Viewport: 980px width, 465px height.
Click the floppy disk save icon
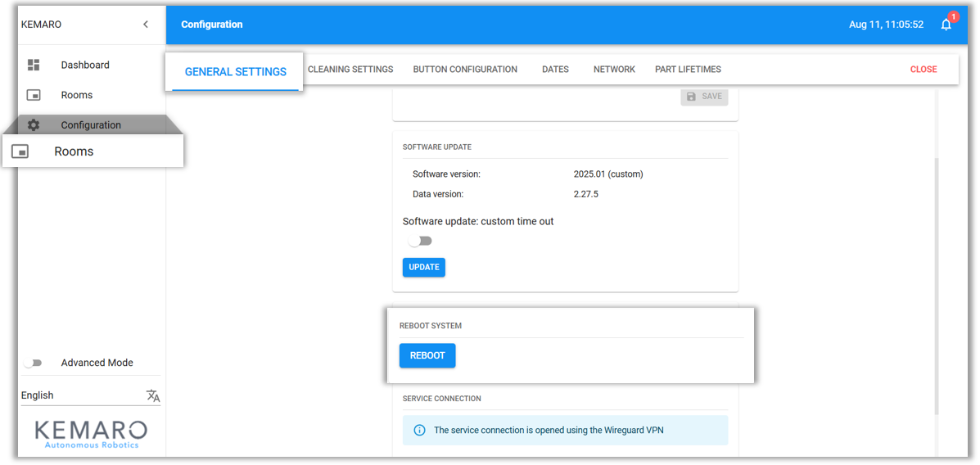click(x=691, y=97)
